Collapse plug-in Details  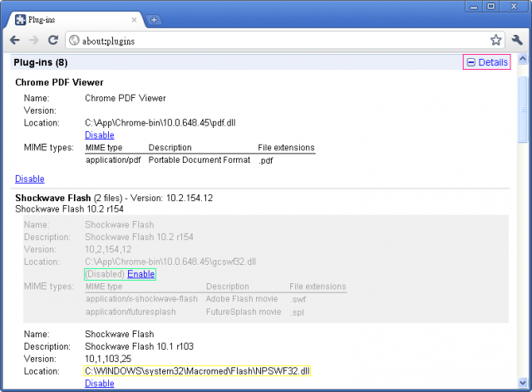(487, 62)
